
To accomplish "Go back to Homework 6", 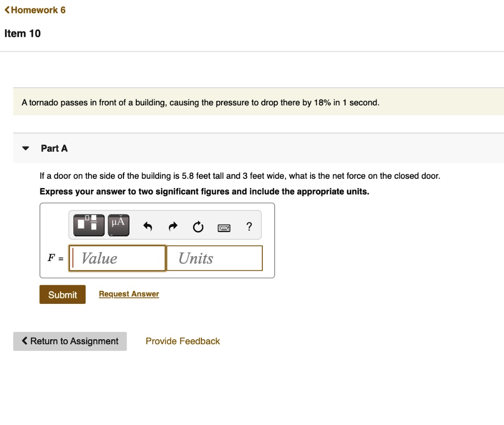I will pyautogui.click(x=35, y=10).
